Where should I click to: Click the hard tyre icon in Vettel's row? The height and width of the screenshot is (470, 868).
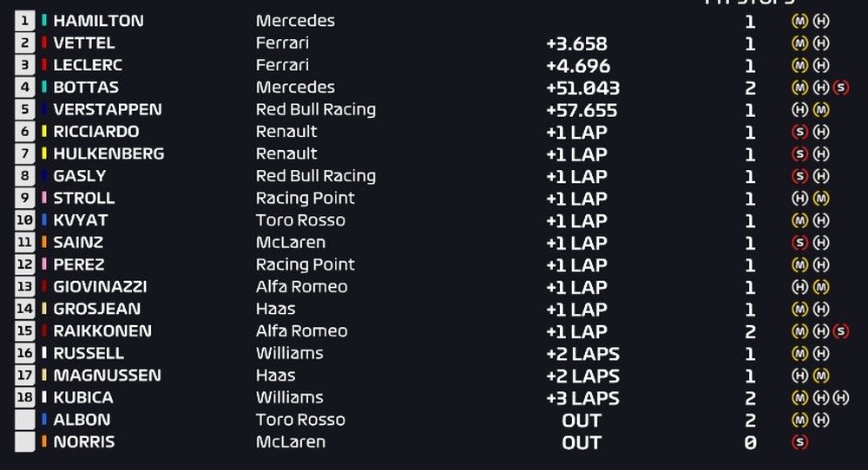(x=820, y=43)
